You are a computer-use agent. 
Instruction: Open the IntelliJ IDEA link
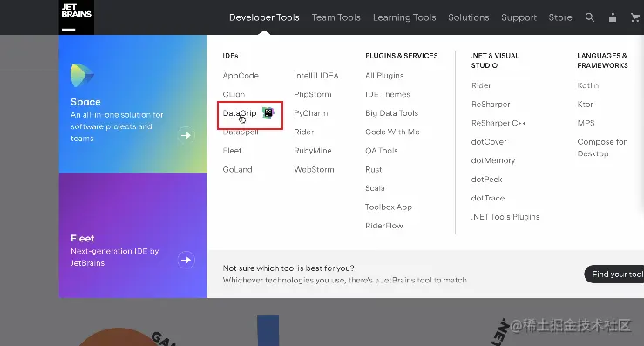(x=316, y=76)
